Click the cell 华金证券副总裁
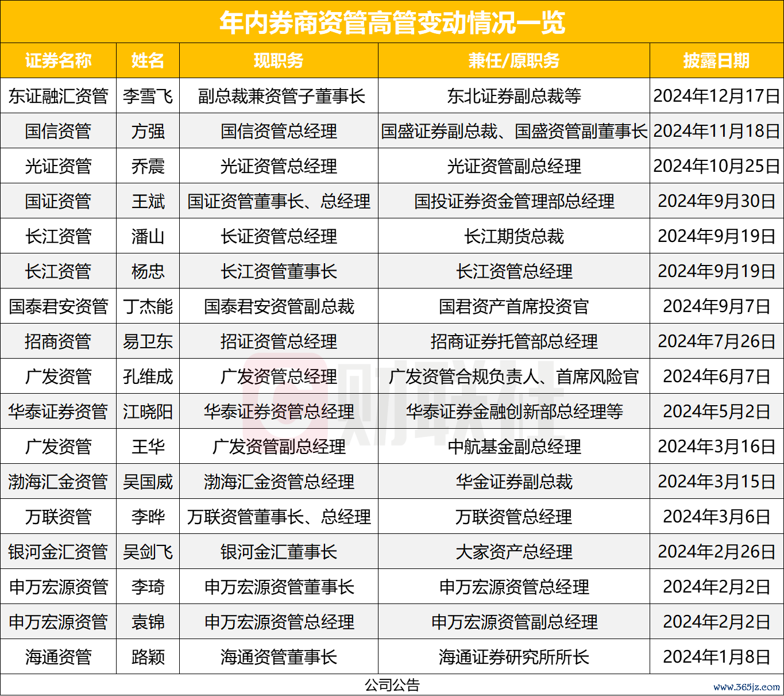 514,482
